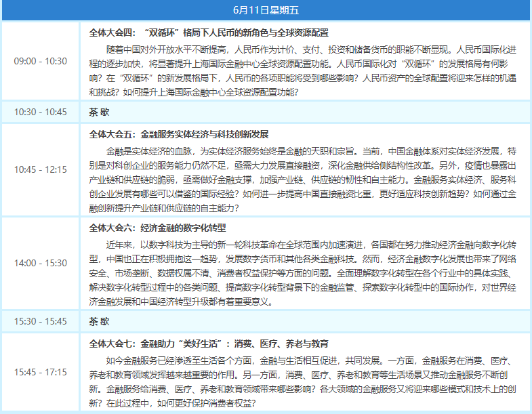Select the 14:00 - 15:30 time slot
Screen dimensions: 532x414
pos(41,263)
